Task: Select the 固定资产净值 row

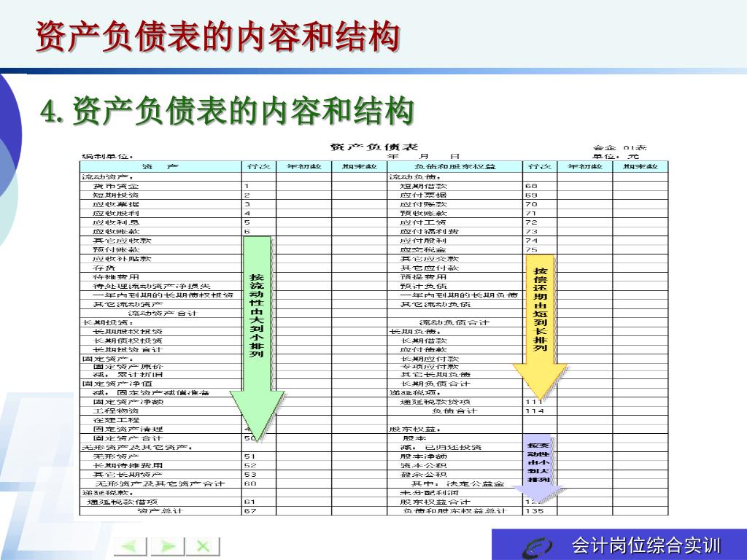Action: click(117, 384)
